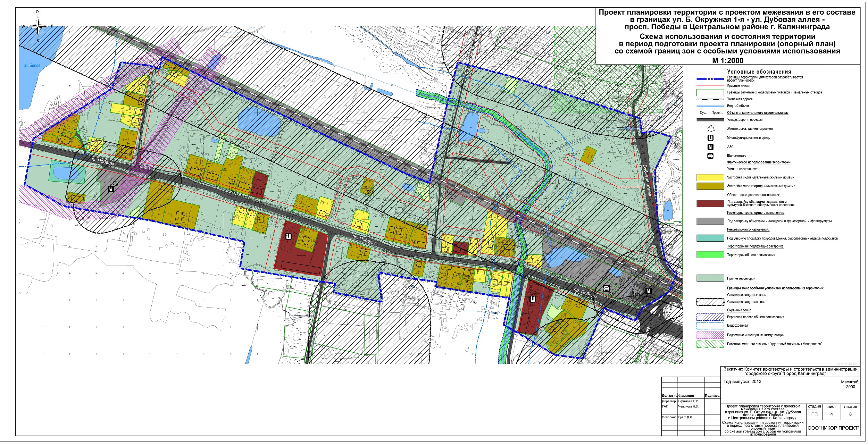The width and height of the screenshot is (868, 445).
Task: Click the yellow individual housing legend swatch
Action: (710, 177)
